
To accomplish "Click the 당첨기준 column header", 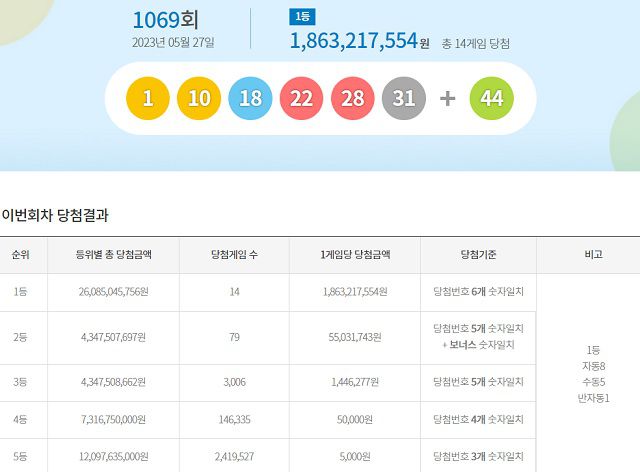I will coord(478,254).
